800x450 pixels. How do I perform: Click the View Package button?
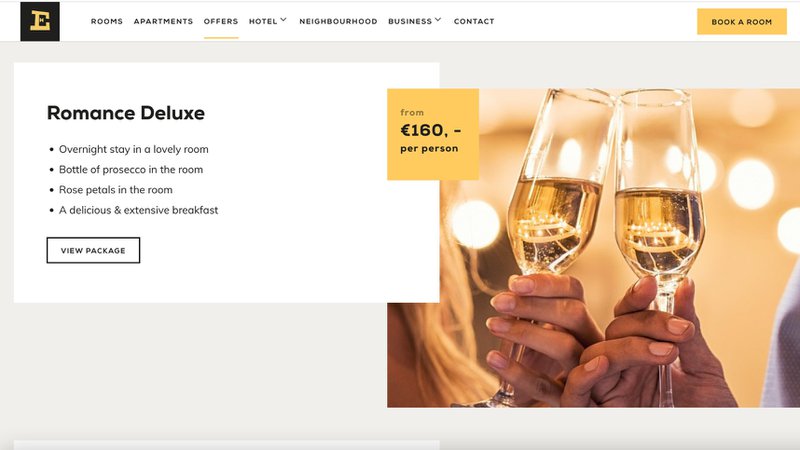[93, 251]
